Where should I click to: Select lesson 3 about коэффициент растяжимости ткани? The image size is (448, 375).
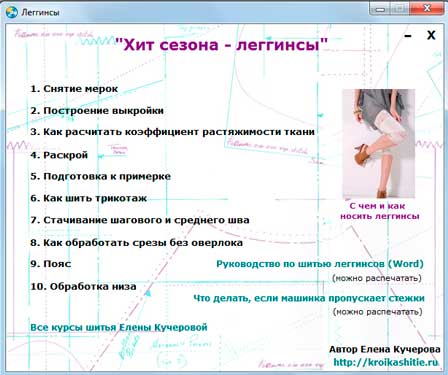coord(172,132)
